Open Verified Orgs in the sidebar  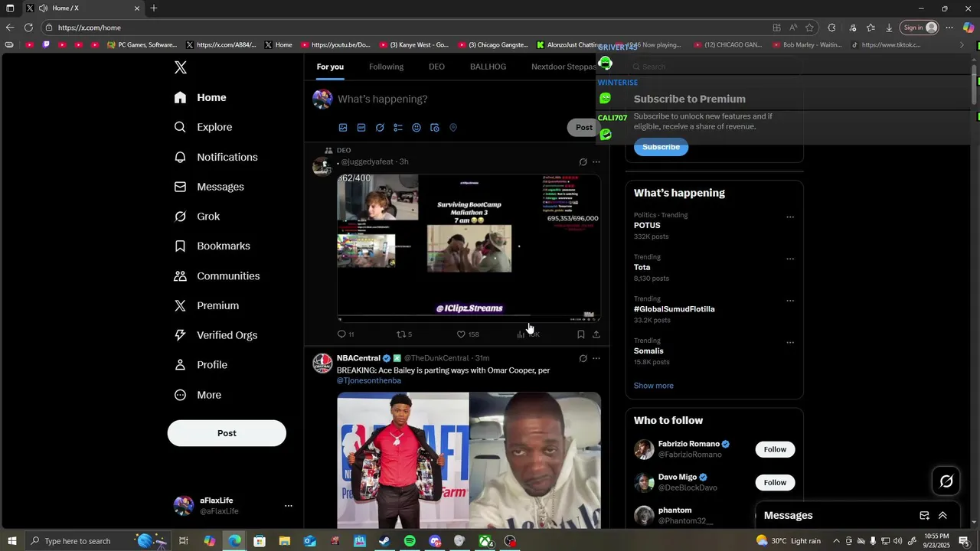(216, 335)
